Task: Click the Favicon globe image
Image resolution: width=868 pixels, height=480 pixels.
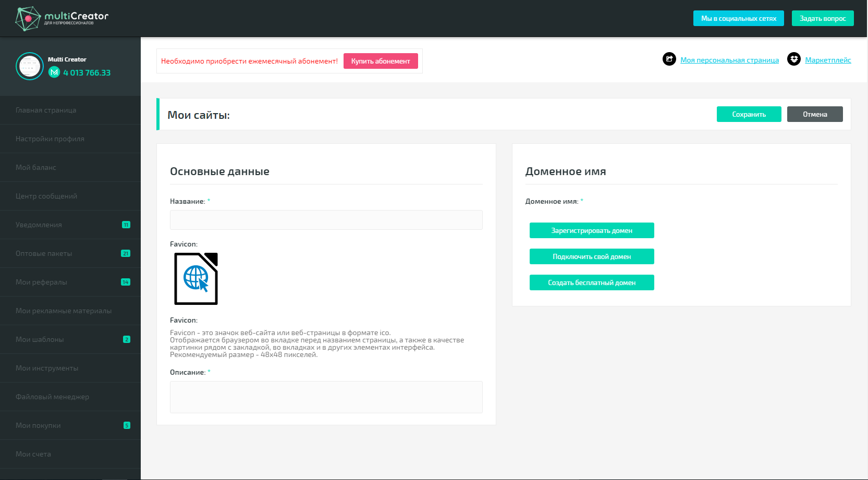Action: coord(196,279)
